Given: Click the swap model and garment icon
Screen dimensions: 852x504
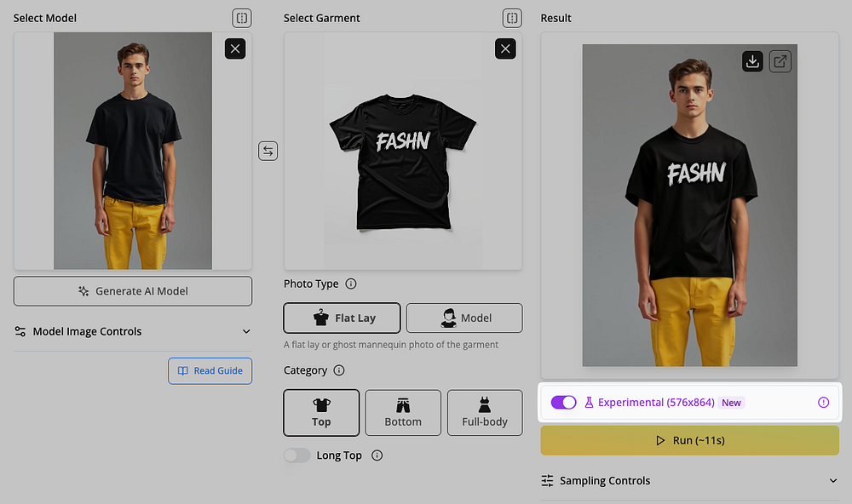Looking at the screenshot, I should [x=268, y=151].
